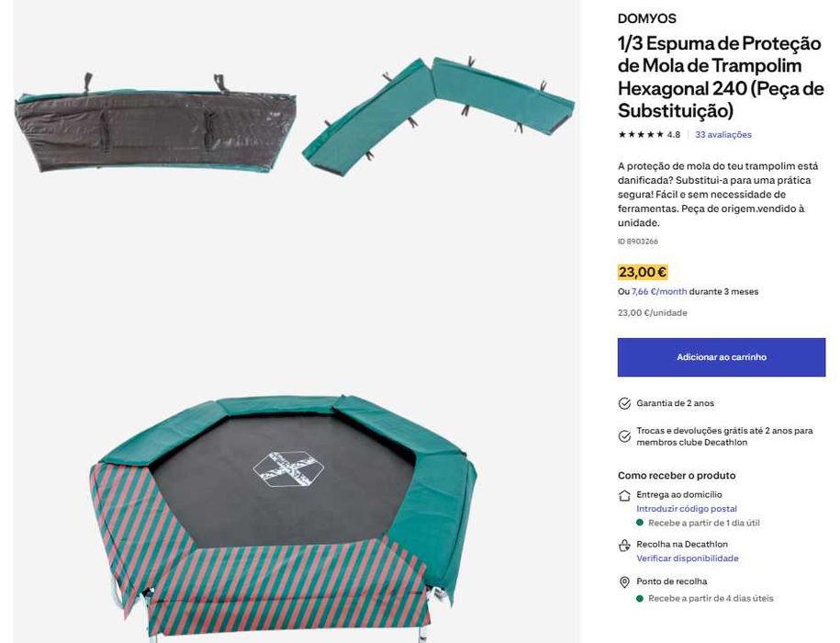Open the DOMYOS brand link
This screenshot has width=840, height=643.
(646, 18)
